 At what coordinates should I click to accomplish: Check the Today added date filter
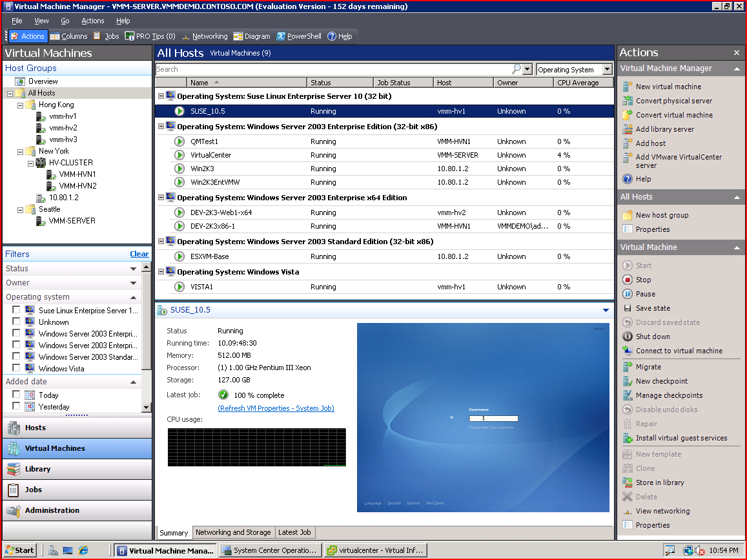(16, 395)
